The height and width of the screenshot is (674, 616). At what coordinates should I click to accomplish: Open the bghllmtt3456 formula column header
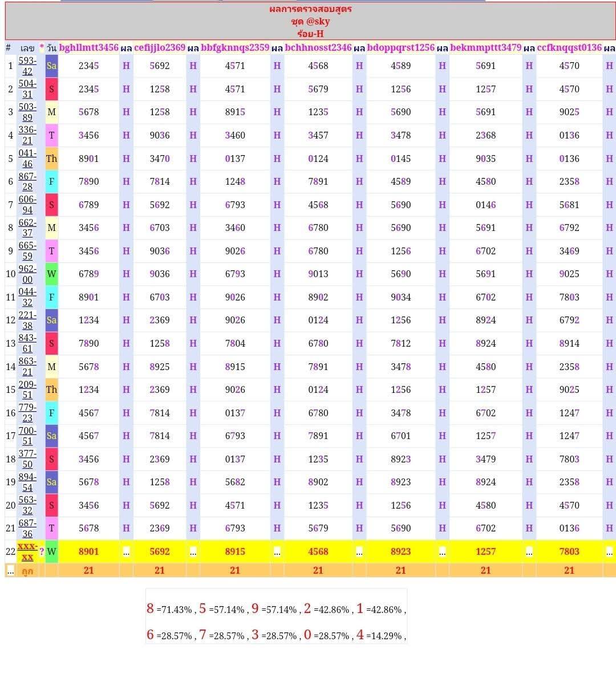click(x=88, y=48)
